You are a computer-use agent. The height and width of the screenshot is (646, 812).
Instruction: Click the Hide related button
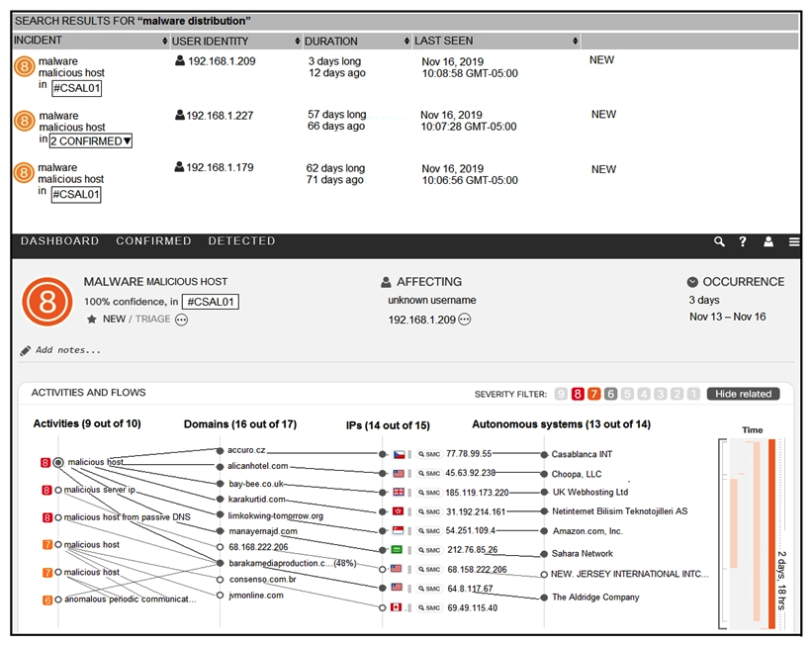[743, 394]
